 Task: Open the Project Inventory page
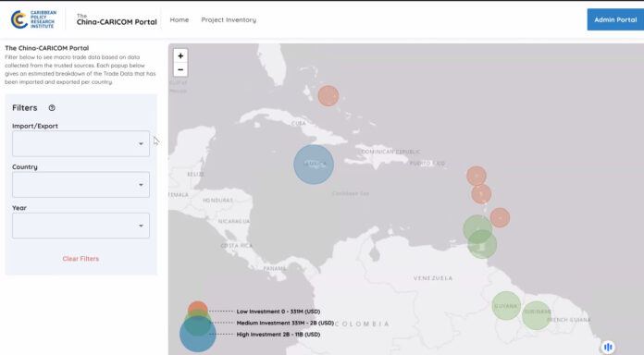[x=229, y=19]
